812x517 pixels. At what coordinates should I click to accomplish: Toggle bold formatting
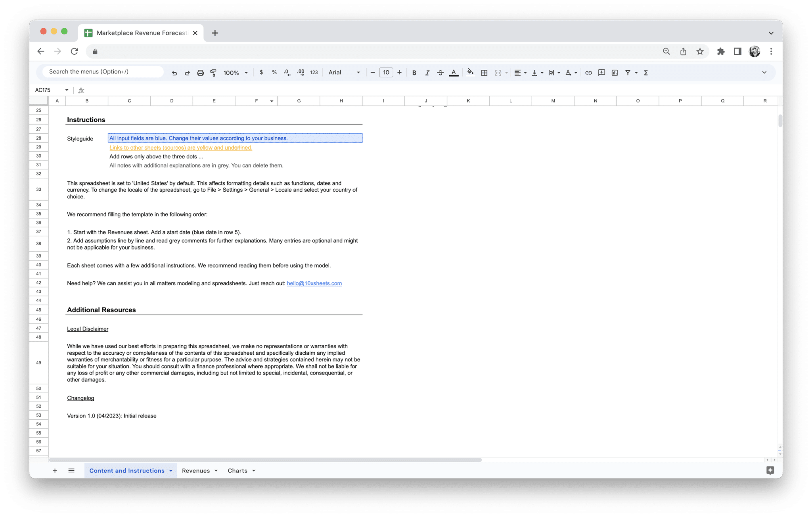tap(414, 72)
